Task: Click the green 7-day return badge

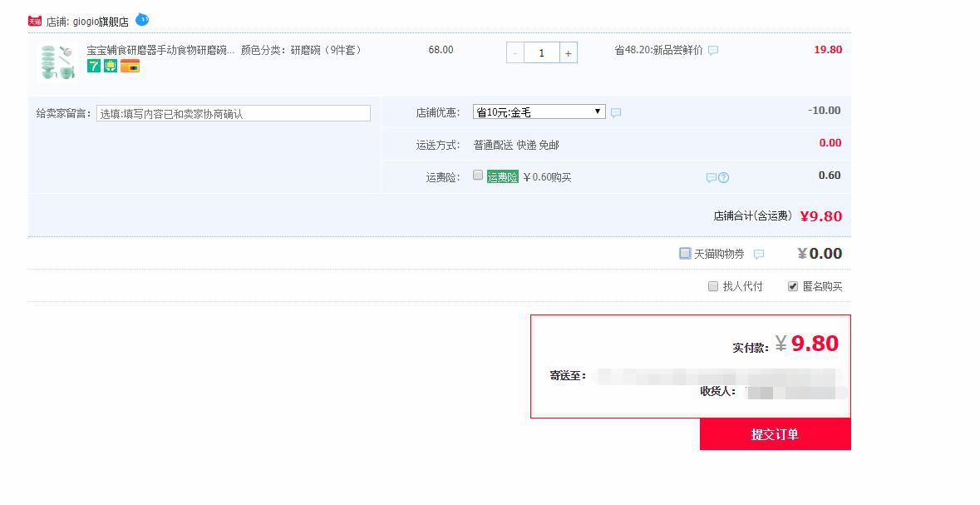Action: pyautogui.click(x=94, y=66)
